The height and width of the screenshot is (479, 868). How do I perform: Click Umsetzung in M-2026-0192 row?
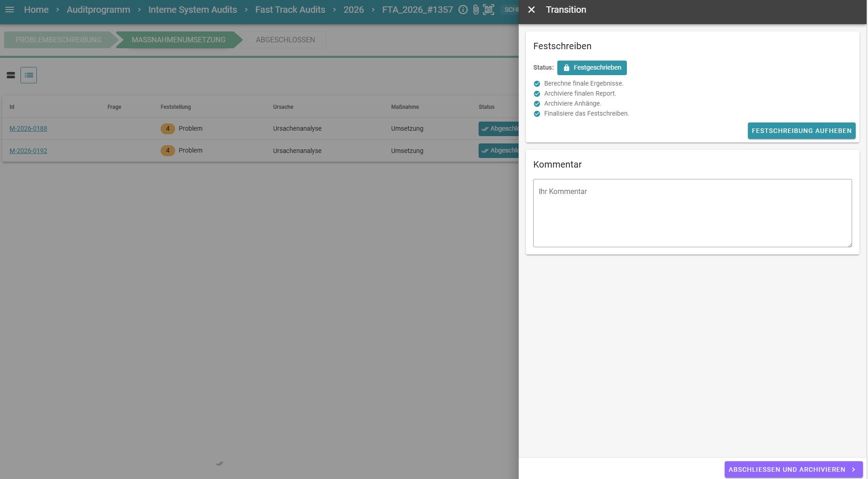pyautogui.click(x=407, y=151)
